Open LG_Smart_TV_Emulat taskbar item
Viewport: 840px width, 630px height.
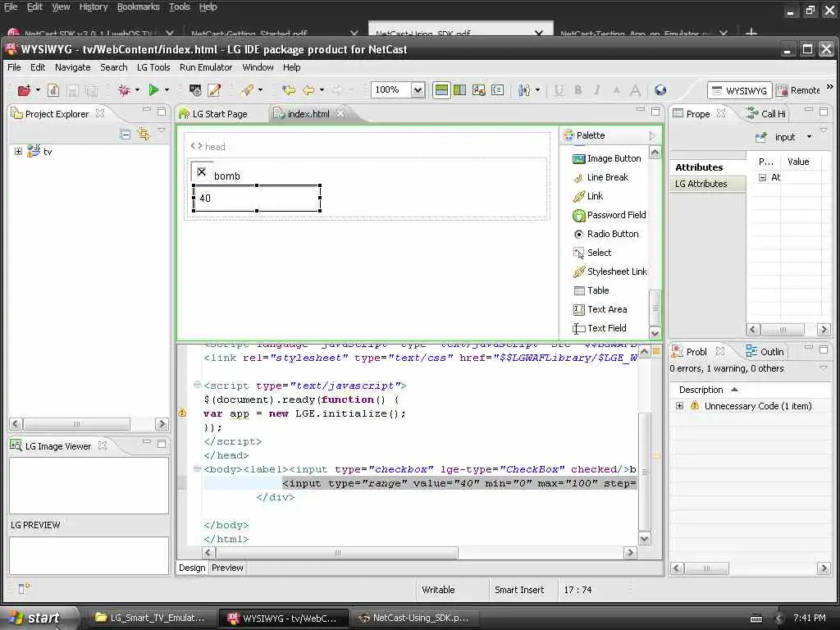[x=150, y=618]
